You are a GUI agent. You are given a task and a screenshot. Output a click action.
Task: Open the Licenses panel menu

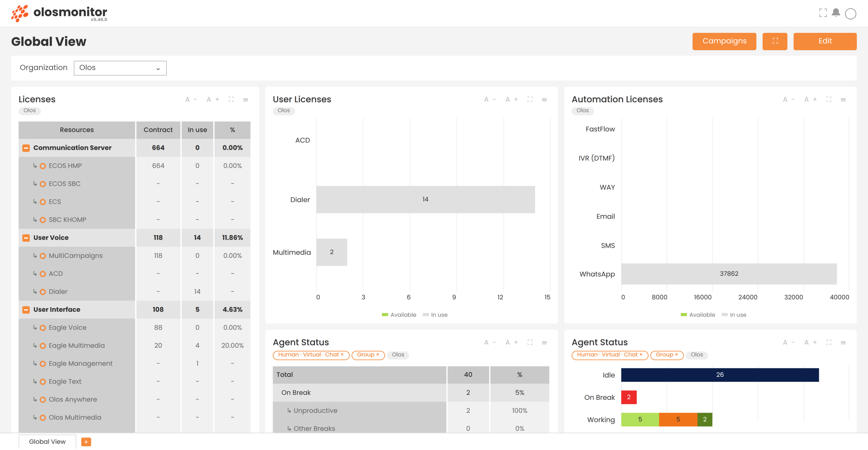pyautogui.click(x=246, y=100)
